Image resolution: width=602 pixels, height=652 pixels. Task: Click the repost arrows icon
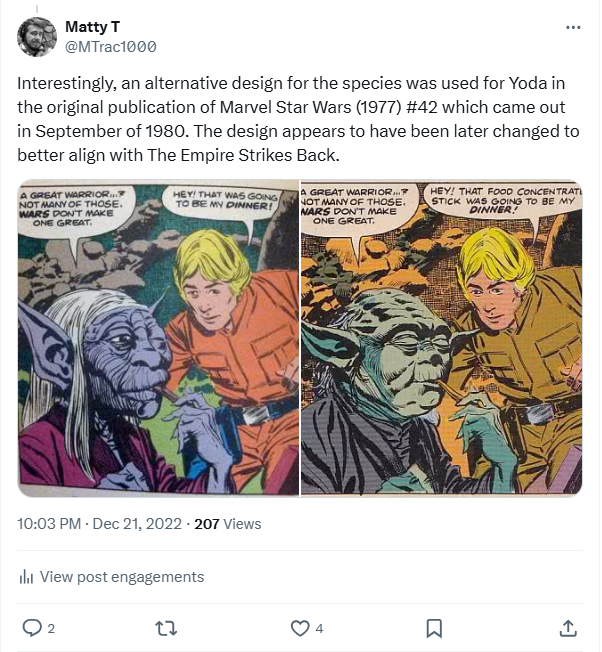pyautogui.click(x=167, y=628)
